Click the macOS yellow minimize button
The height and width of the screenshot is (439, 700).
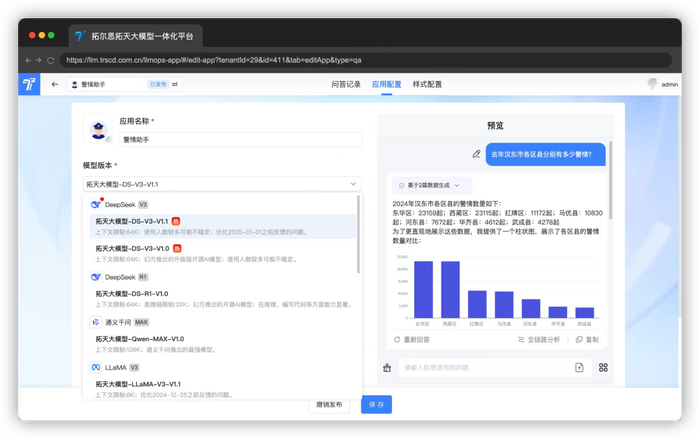click(42, 35)
